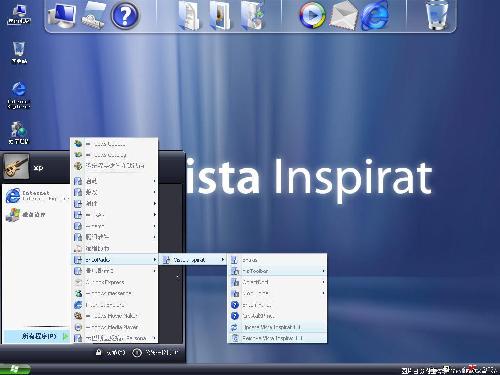
Task: Click the uninstall bin icon beside Remove entry
Action: click(235, 338)
